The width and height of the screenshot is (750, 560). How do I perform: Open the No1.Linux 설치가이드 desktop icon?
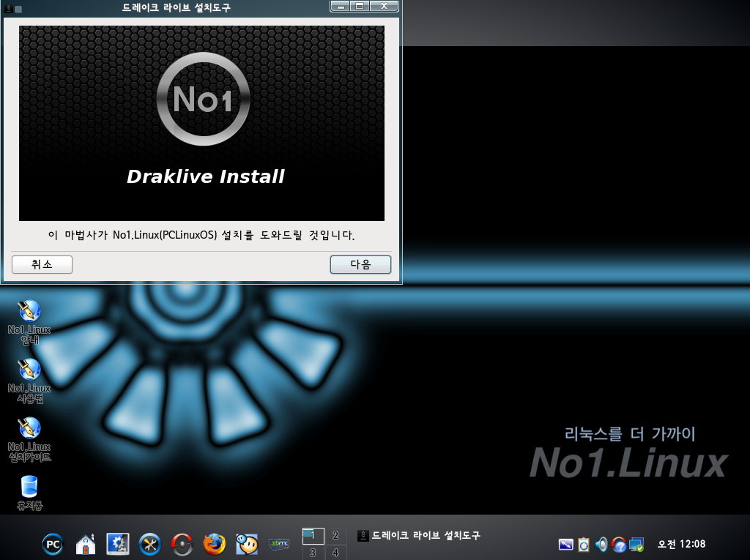coord(29,439)
